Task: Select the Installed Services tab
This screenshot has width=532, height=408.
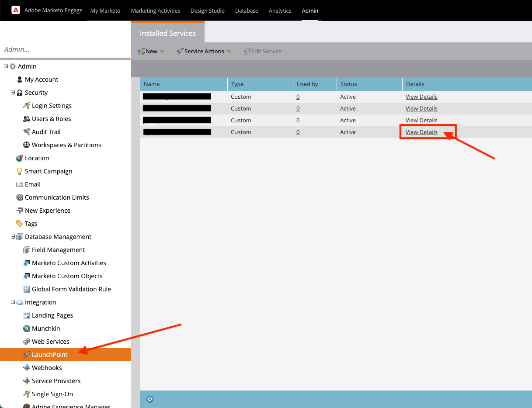Action: coord(168,33)
